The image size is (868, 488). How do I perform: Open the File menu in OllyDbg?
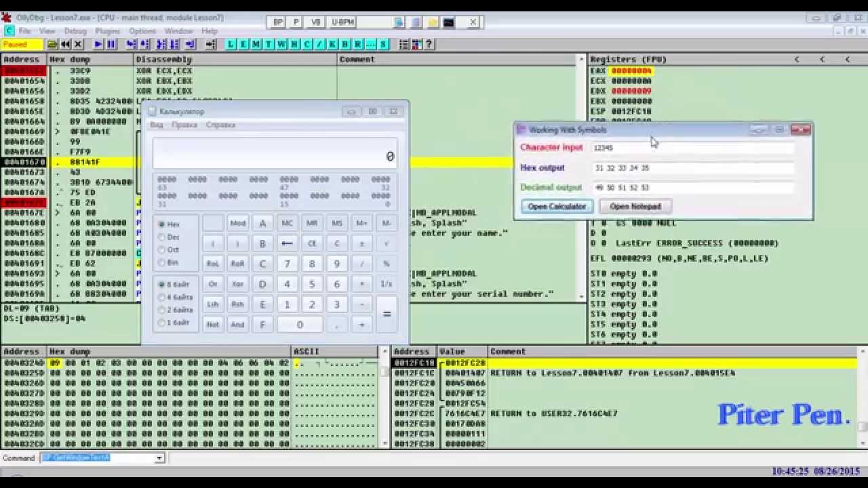click(24, 31)
